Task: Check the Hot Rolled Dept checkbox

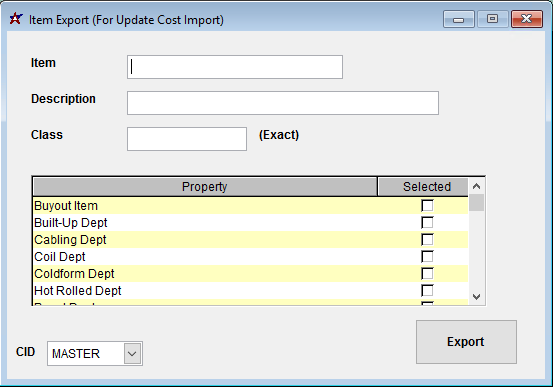Action: (x=427, y=290)
